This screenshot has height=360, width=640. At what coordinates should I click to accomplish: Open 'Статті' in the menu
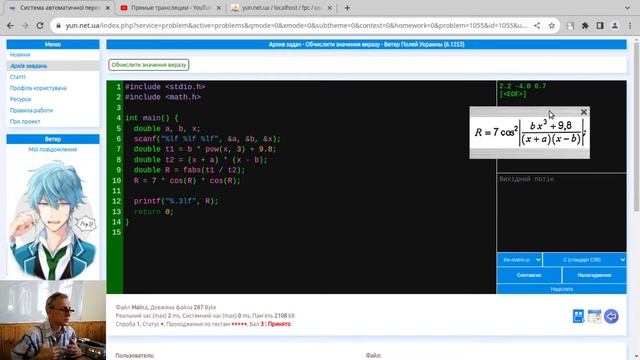(x=18, y=77)
